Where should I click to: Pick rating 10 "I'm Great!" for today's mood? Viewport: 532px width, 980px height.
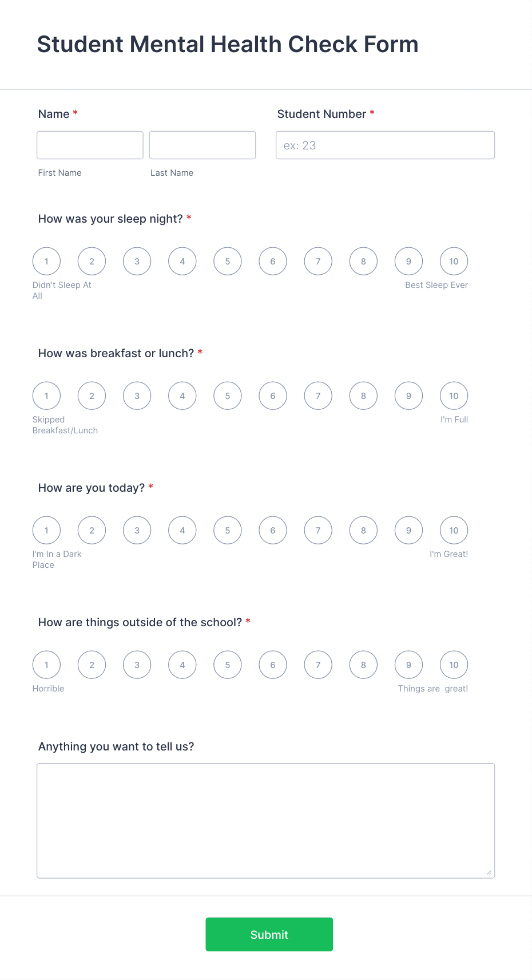coord(454,530)
